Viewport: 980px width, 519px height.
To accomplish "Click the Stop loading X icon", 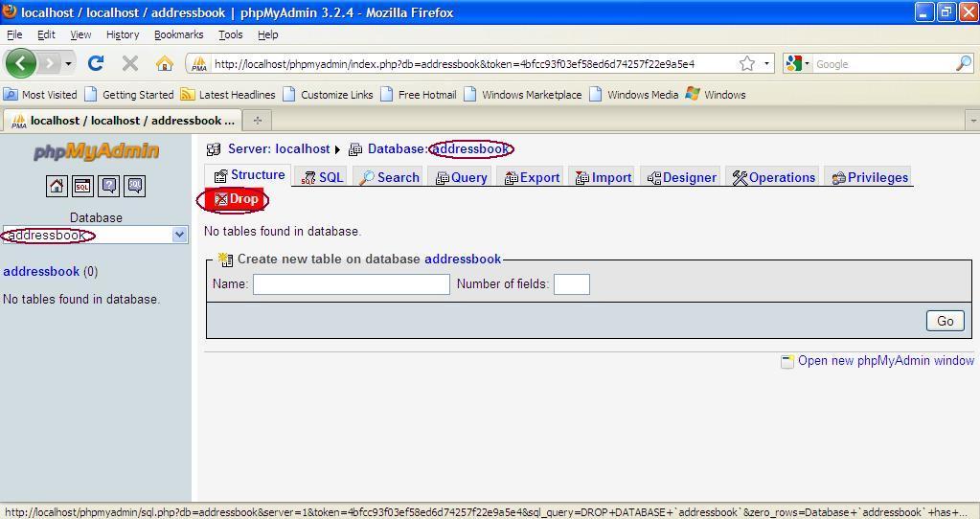I will click(130, 63).
